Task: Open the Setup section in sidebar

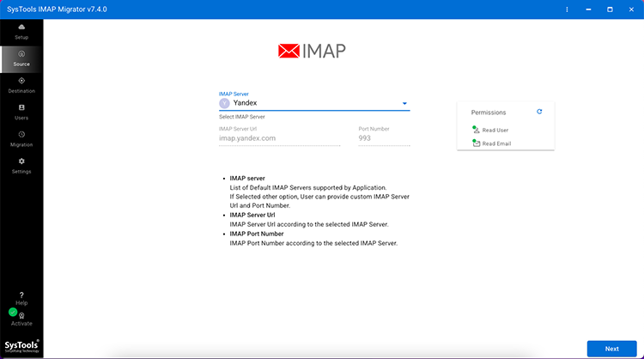Action: click(21, 32)
